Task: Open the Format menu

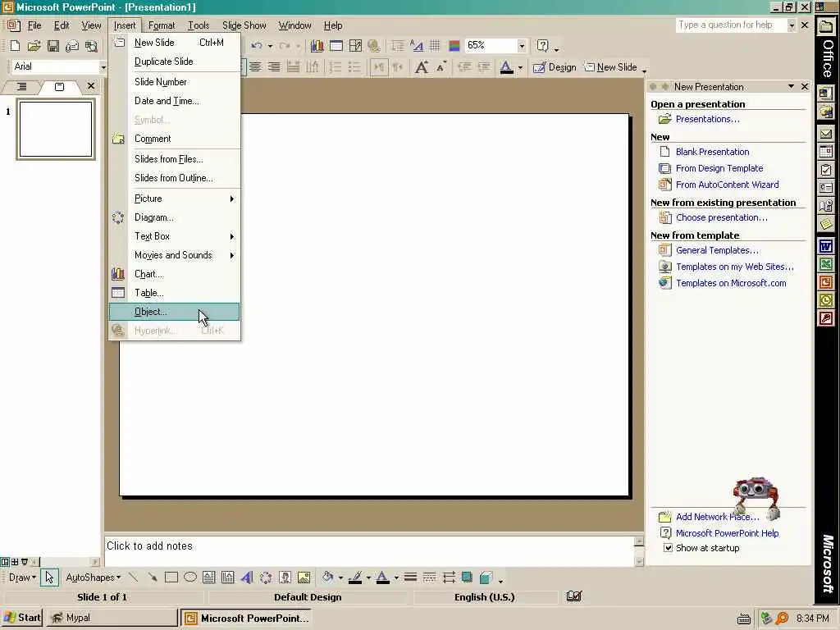Action: 162,25
